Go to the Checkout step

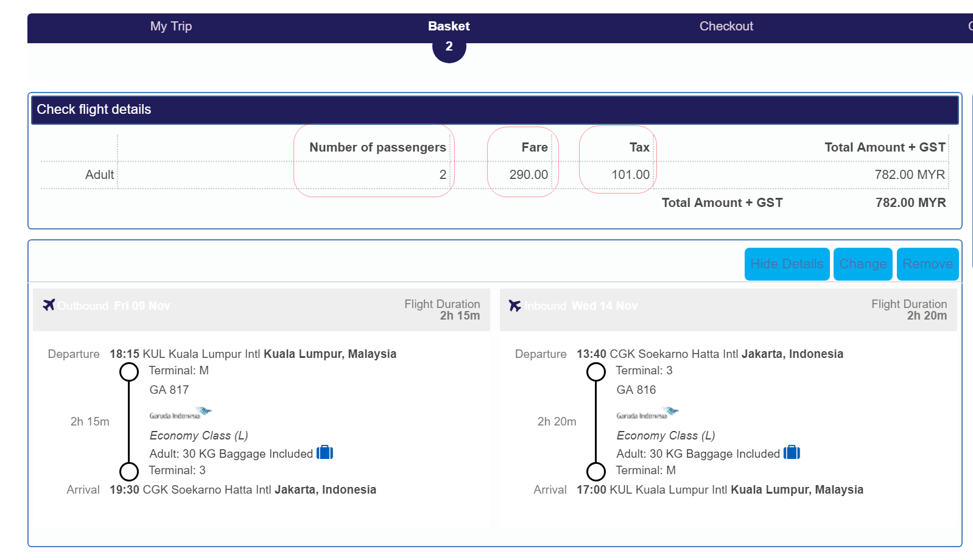coord(726,26)
